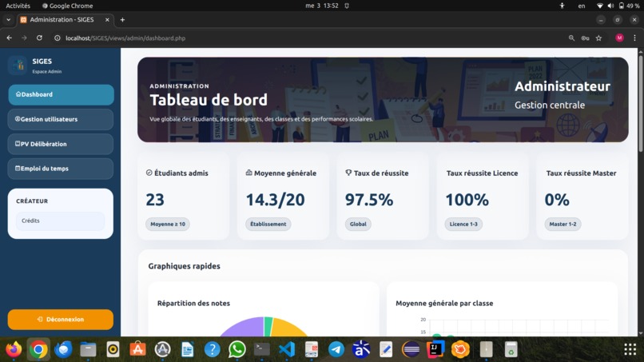Screen dimensions: 644x362
Task: Click the password key icon in address bar
Action: coord(585,38)
